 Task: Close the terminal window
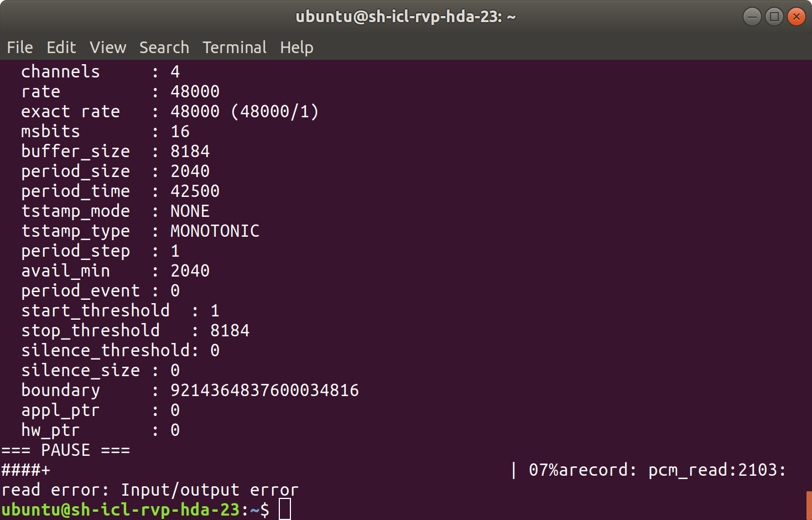[x=797, y=17]
